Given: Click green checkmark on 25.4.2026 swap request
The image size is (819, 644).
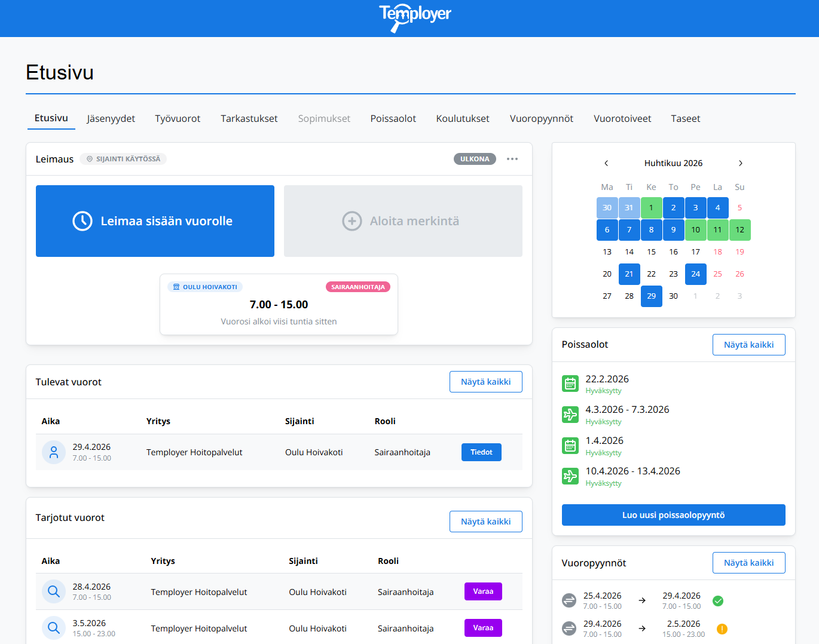Looking at the screenshot, I should point(718,600).
